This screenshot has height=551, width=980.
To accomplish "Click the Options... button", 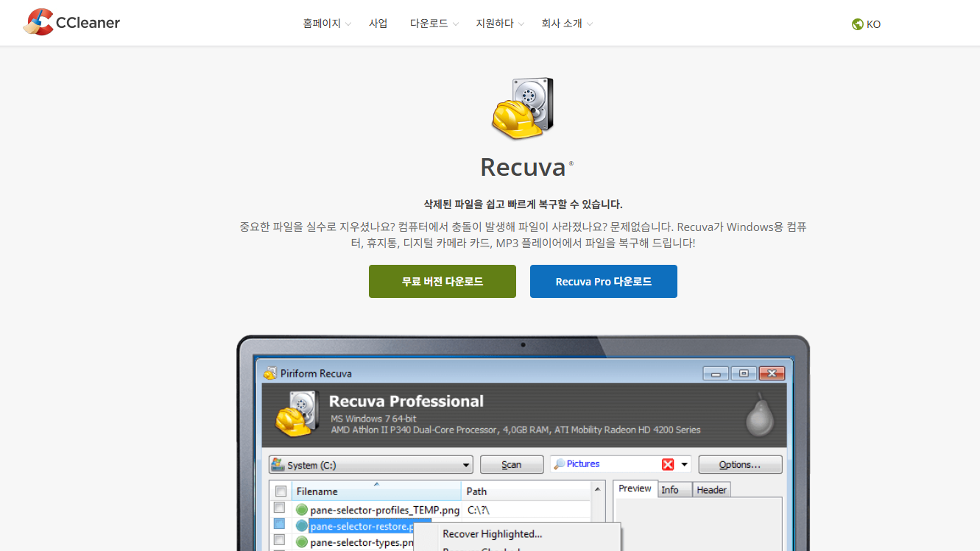I will tap(740, 465).
